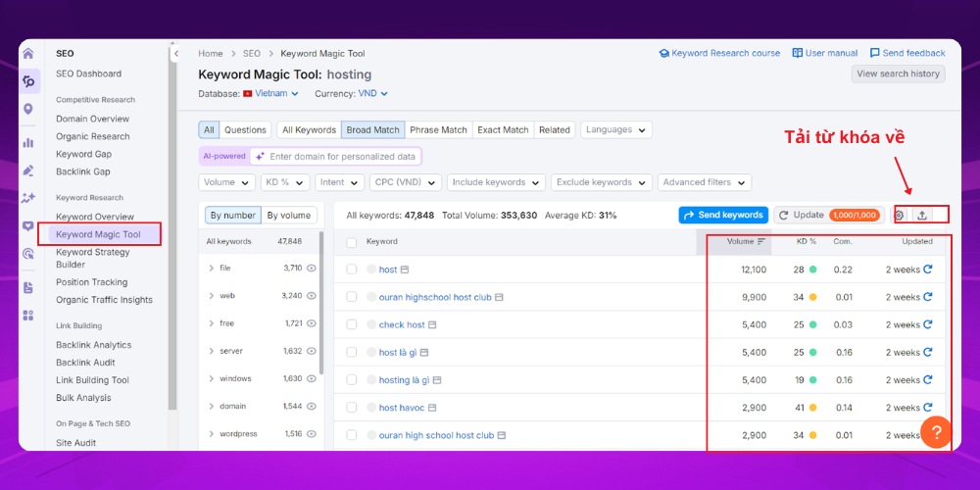Toggle eye icon for 'web' group
The image size is (980, 490).
click(312, 296)
